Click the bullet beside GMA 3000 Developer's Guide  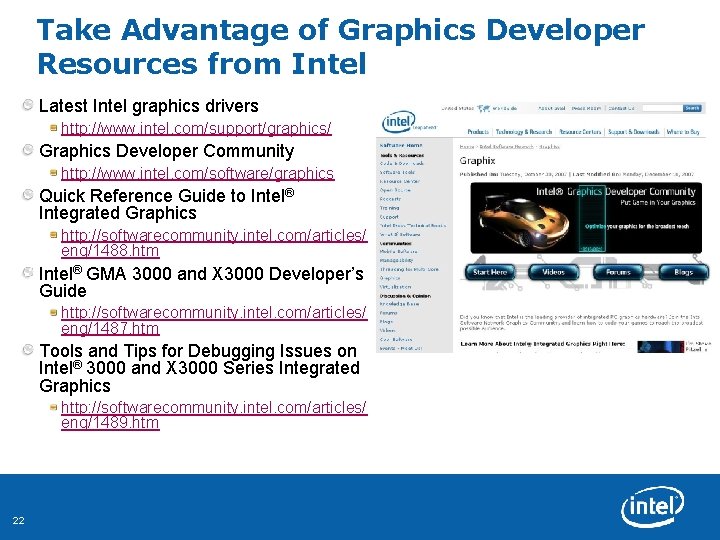click(28, 273)
